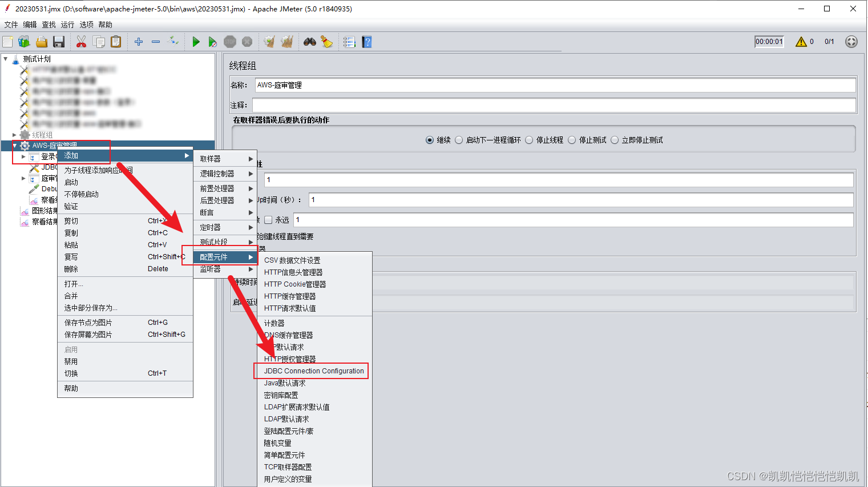Click the Ramp-Up时间 input field

click(x=581, y=200)
